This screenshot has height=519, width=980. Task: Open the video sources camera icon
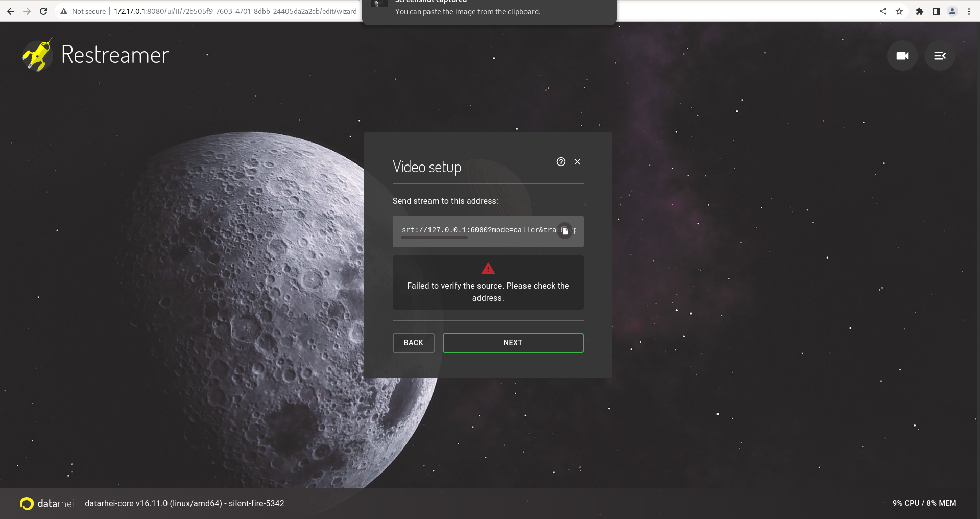coord(902,56)
